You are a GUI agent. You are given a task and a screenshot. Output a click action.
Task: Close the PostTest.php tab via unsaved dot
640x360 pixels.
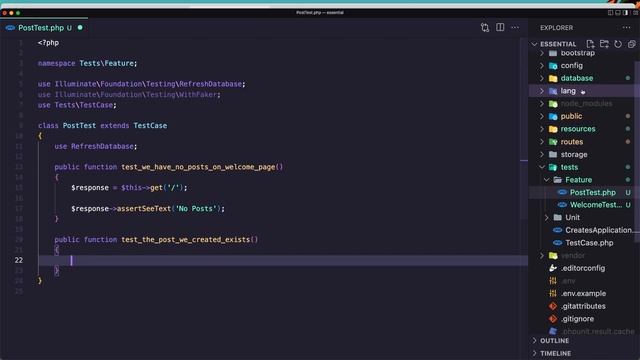tap(80, 27)
